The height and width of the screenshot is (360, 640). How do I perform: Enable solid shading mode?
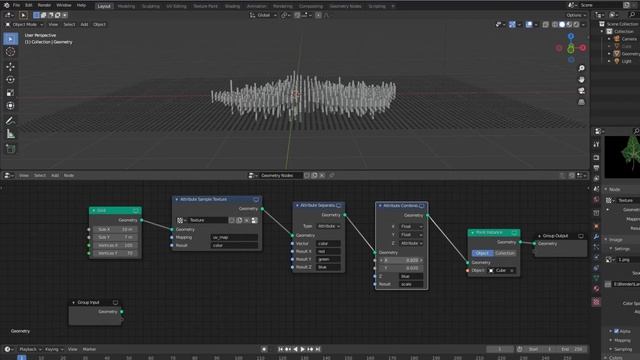tap(562, 24)
